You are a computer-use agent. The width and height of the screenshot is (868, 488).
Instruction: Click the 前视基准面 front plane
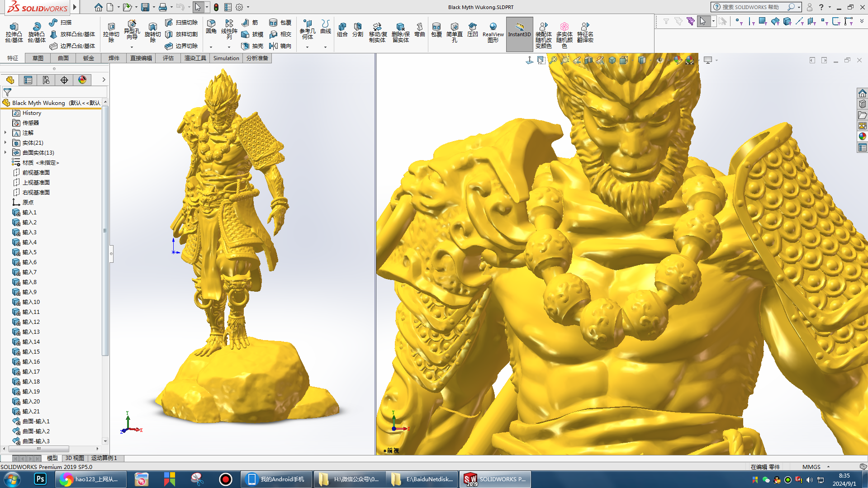31,173
